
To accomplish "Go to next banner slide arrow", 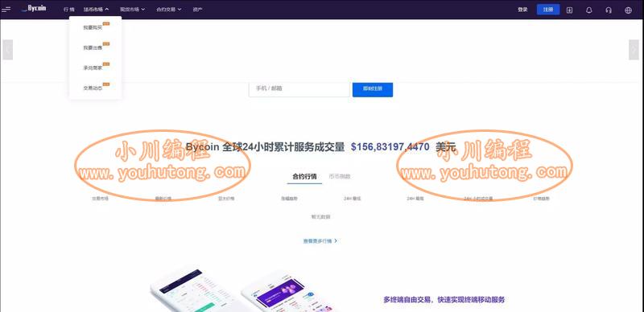I will [x=634, y=50].
